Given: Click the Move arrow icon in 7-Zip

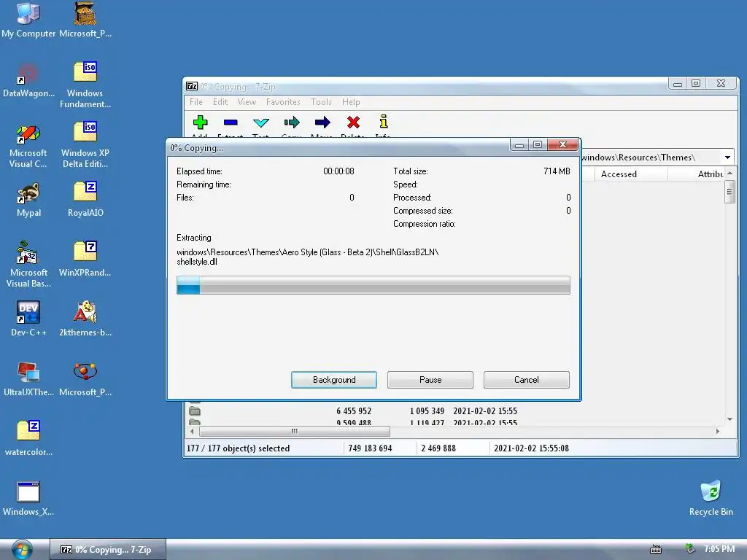Looking at the screenshot, I should click(322, 122).
